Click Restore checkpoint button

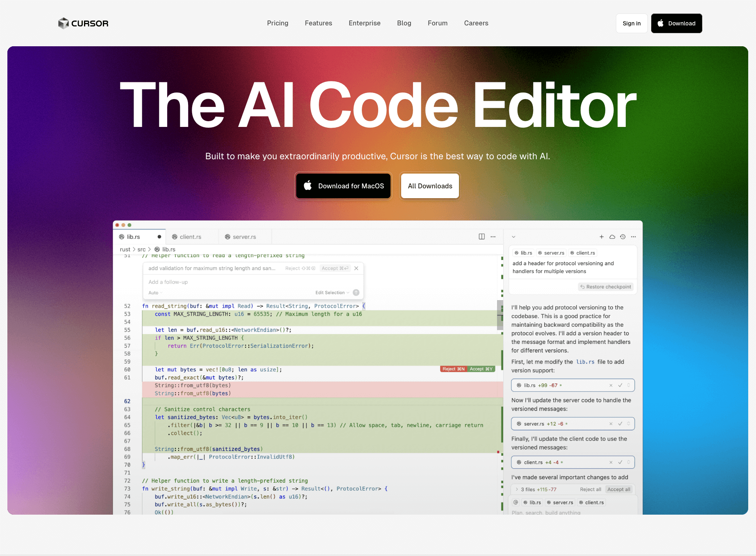(x=606, y=287)
